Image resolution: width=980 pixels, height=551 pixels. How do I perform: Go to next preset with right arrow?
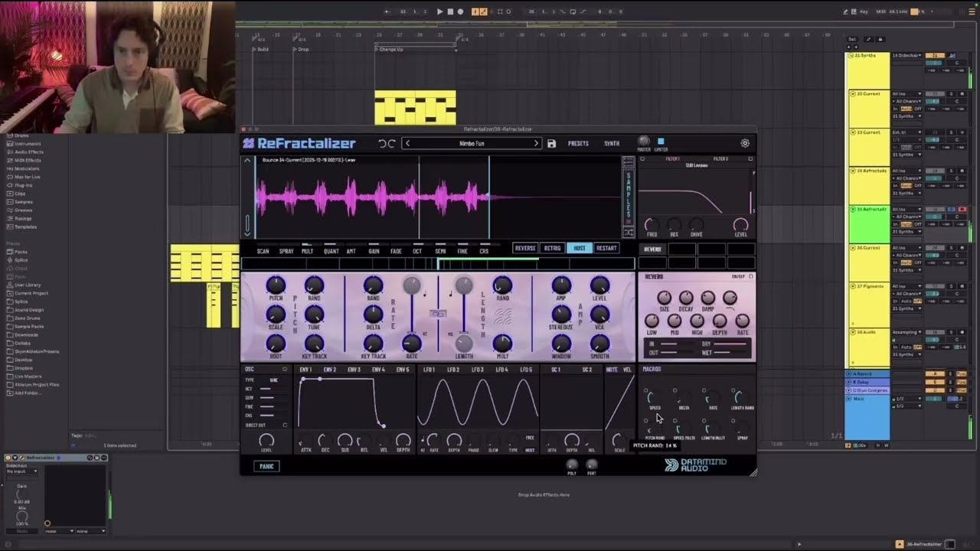[536, 143]
